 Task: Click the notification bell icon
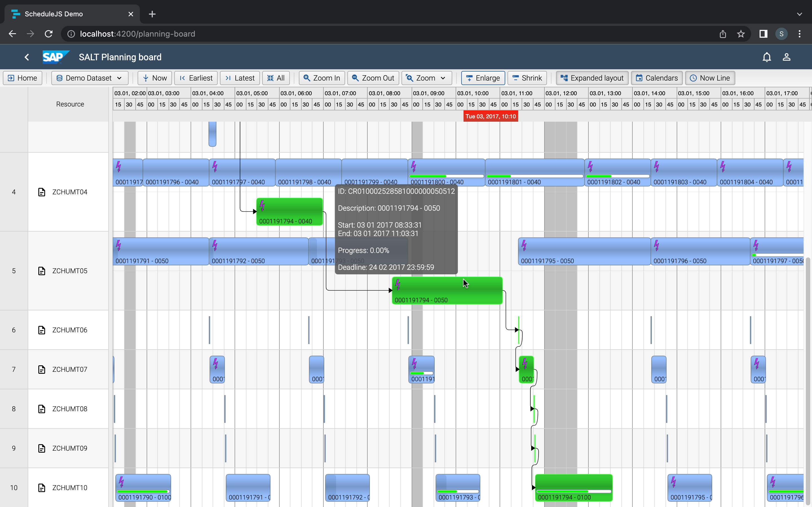pyautogui.click(x=767, y=57)
